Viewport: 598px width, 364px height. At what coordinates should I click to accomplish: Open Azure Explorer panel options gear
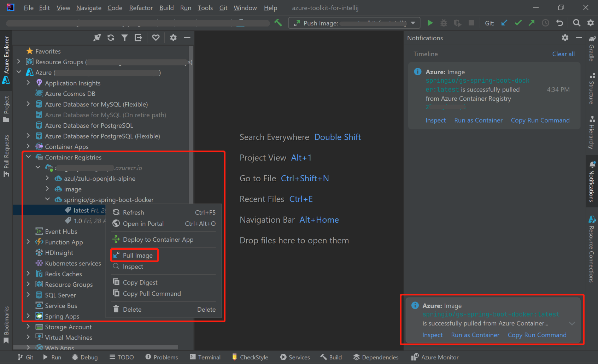[x=173, y=38]
